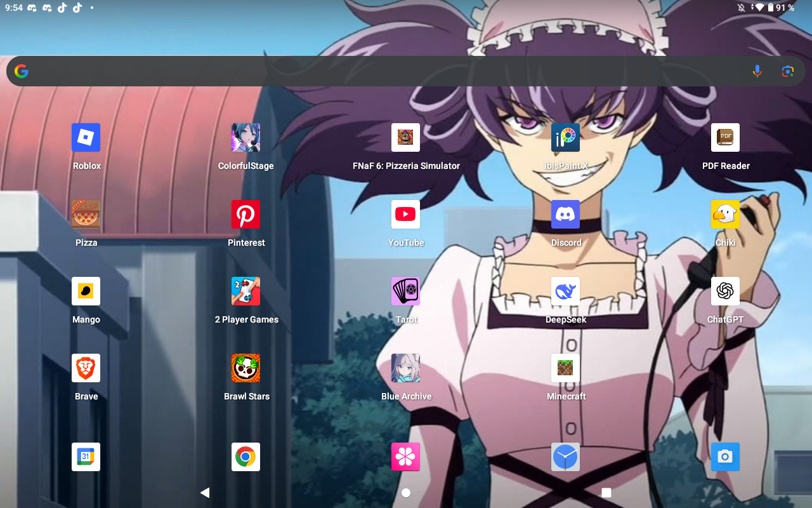
Task: Open recent apps with the square button
Action: click(606, 493)
